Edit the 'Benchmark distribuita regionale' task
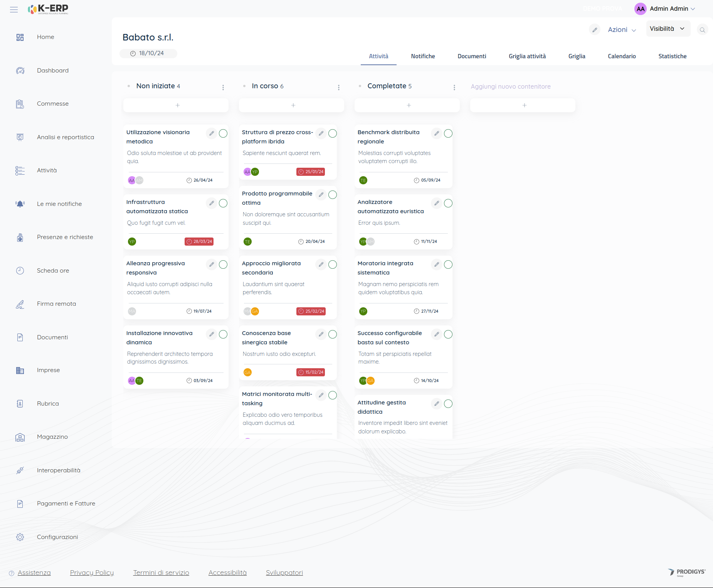This screenshot has height=588, width=713. (x=436, y=133)
